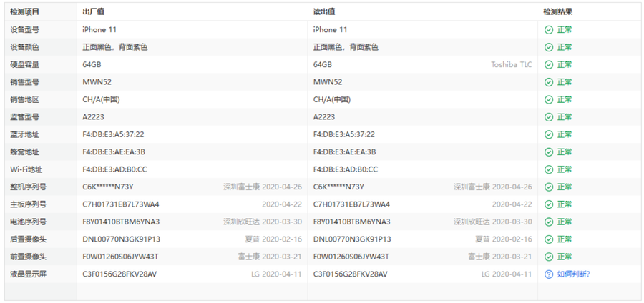Click the 液晶显示屏 row label
Image resolution: width=644 pixels, height=303 pixels.
pyautogui.click(x=29, y=274)
